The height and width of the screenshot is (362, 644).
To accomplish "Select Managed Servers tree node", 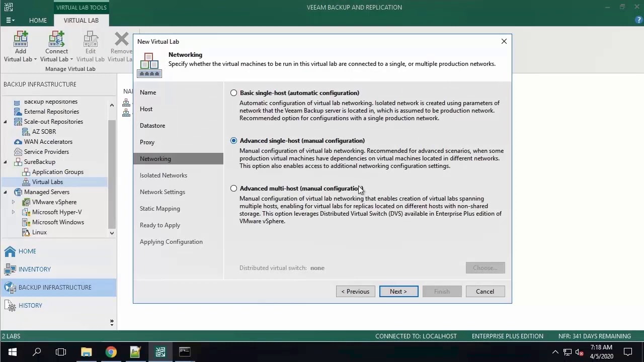I will pyautogui.click(x=47, y=192).
